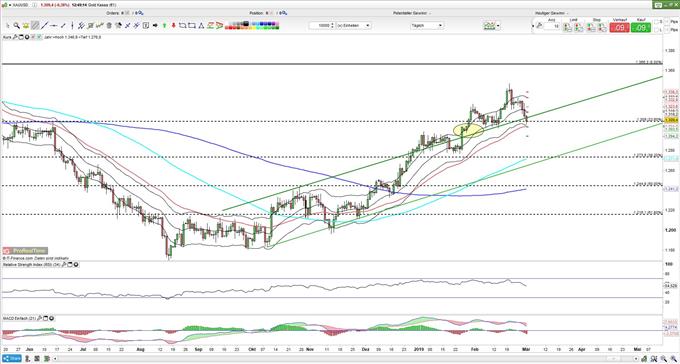This screenshot has height=364, width=680.
Task: Select the cursor pointer tool
Action: coord(7,25)
